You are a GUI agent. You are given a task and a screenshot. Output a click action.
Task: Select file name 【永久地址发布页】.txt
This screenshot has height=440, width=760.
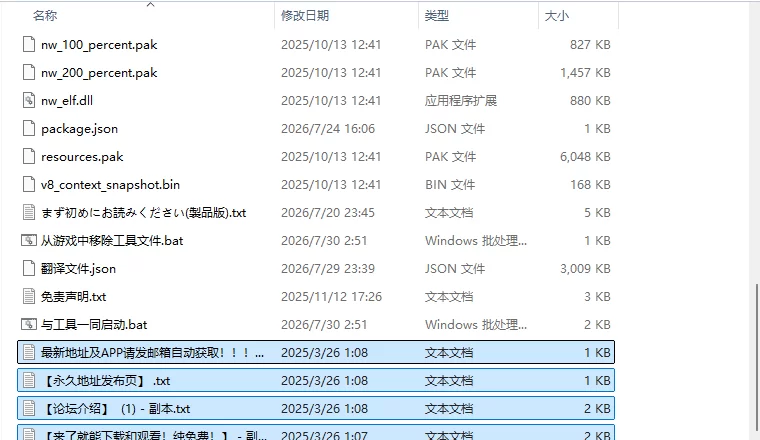point(106,381)
